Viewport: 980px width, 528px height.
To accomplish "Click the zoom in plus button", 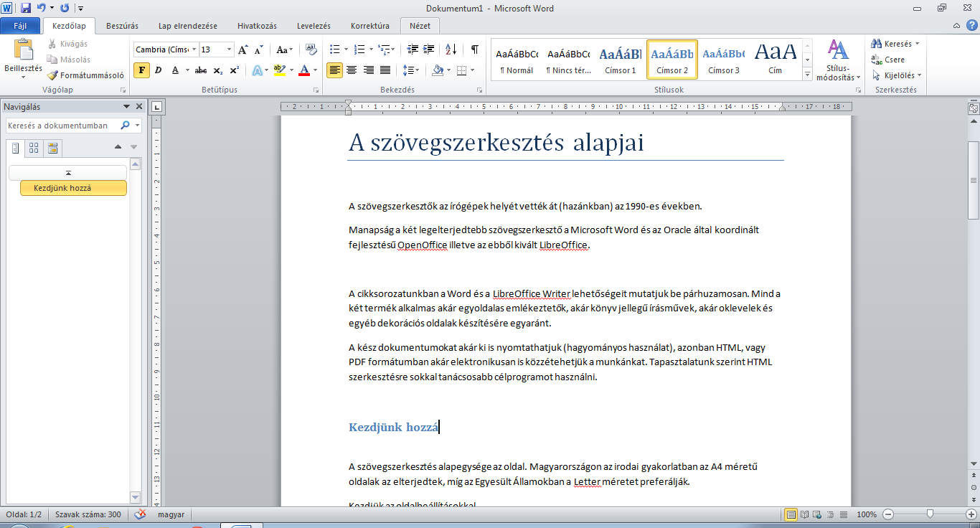I will [x=972, y=514].
